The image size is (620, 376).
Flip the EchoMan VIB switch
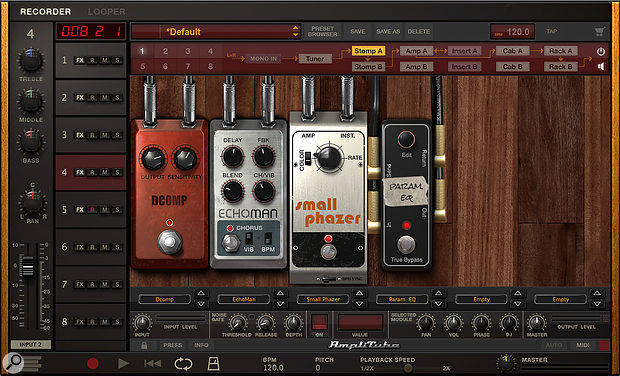coord(248,238)
